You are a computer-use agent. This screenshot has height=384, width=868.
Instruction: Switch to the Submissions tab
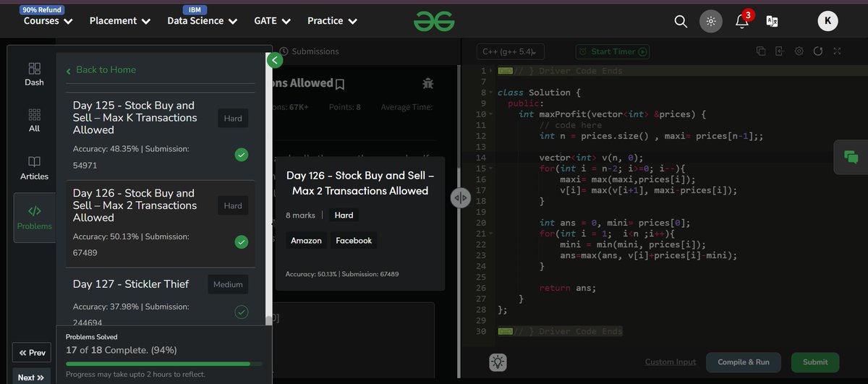309,51
